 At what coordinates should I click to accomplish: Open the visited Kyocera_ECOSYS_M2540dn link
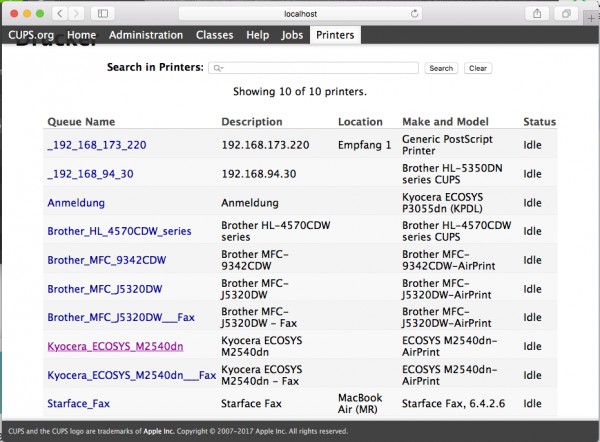pyautogui.click(x=115, y=346)
